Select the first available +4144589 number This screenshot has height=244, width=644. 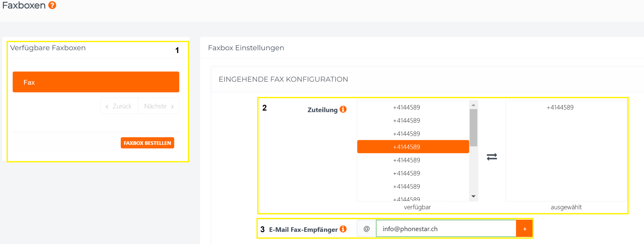tap(406, 107)
